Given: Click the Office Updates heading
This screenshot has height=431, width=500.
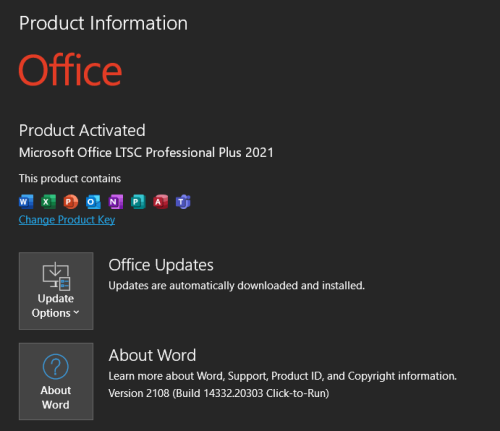Looking at the screenshot, I should pos(161,265).
